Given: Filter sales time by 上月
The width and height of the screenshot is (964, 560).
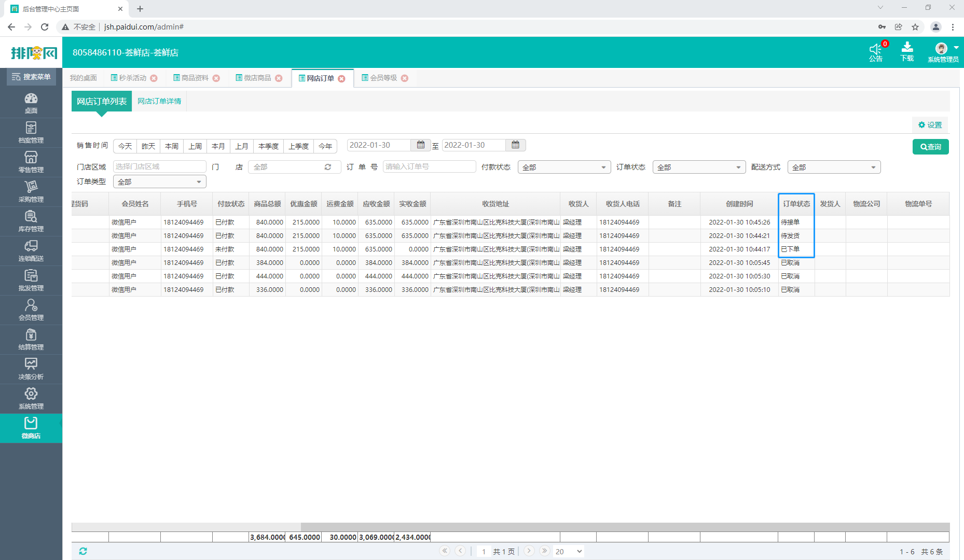Looking at the screenshot, I should pos(242,146).
